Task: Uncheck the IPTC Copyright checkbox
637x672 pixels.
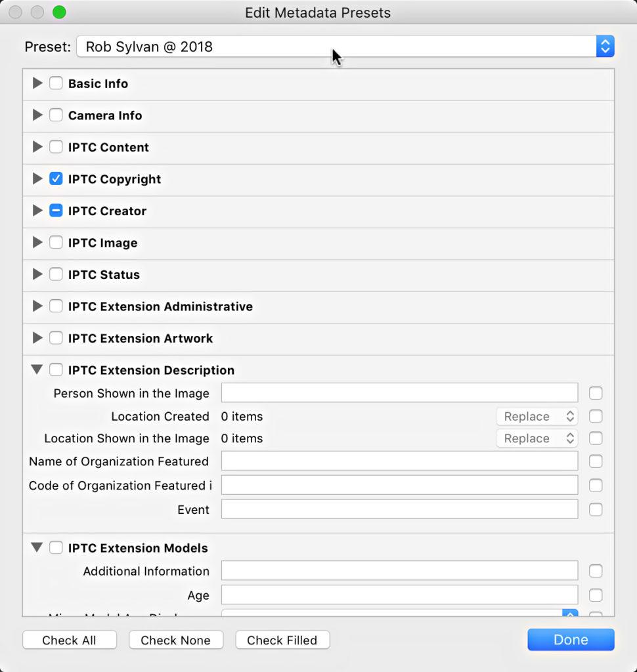Action: point(56,179)
